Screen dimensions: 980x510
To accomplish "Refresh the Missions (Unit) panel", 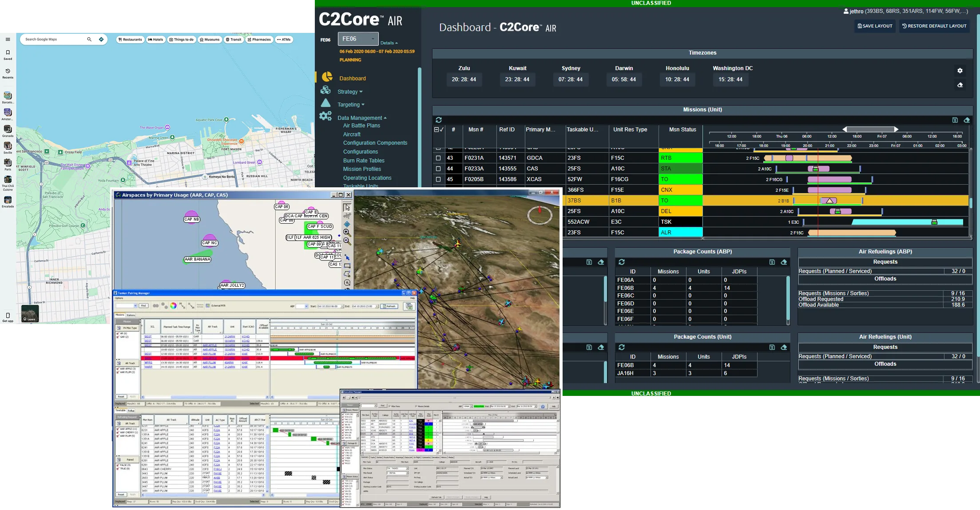I will point(439,120).
